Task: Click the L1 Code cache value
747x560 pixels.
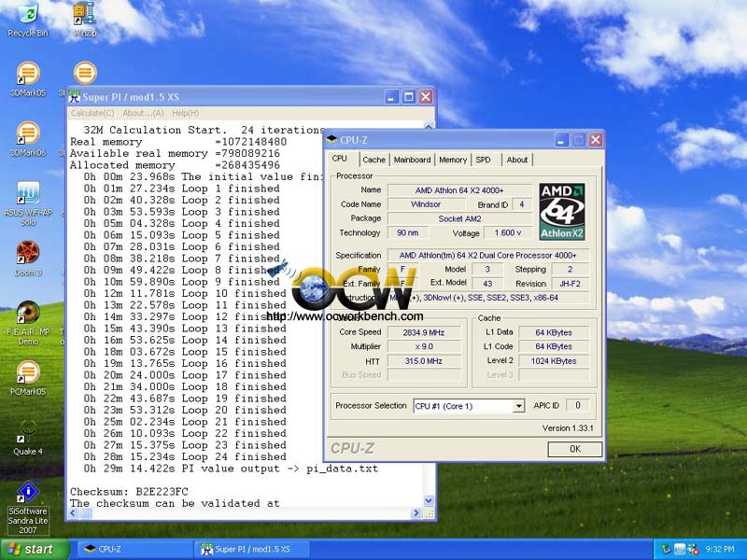Action: click(x=554, y=346)
